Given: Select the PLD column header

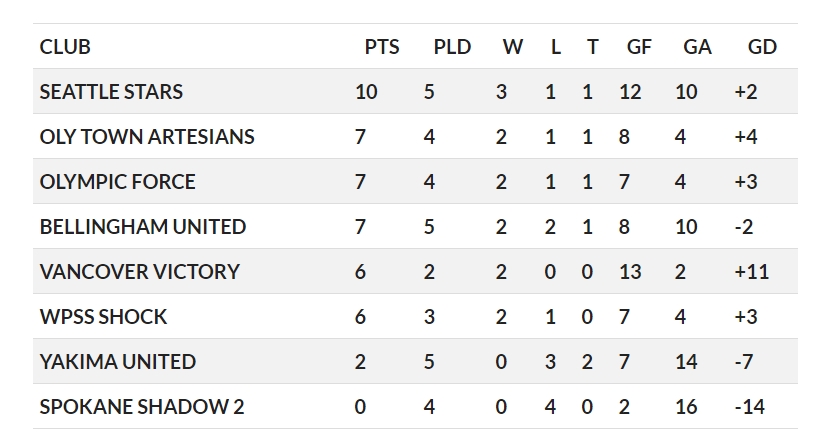Looking at the screenshot, I should coord(452,47).
